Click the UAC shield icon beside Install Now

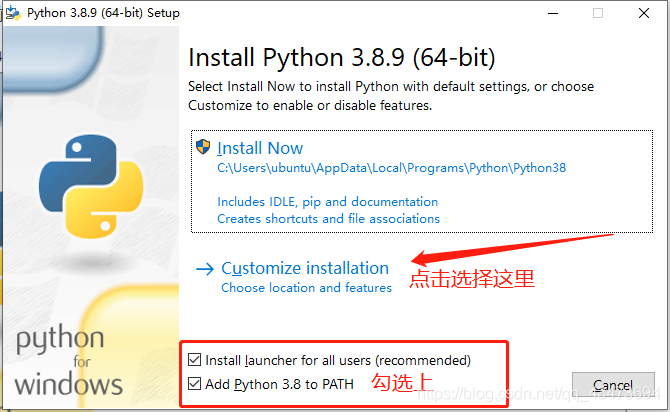pyautogui.click(x=203, y=147)
